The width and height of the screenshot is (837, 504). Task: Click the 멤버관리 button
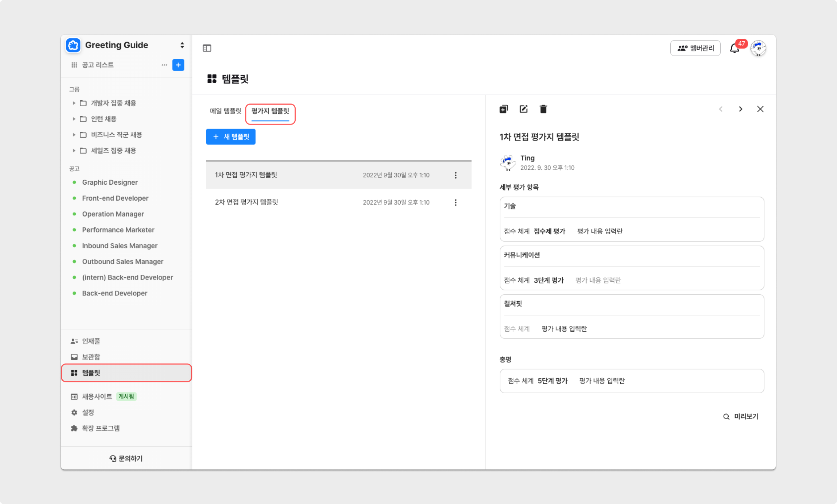[695, 48]
